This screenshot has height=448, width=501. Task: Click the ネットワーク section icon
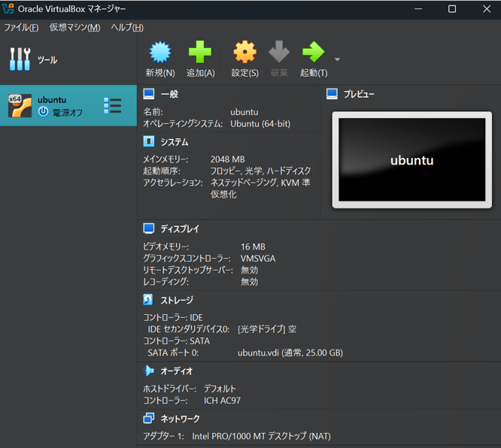tap(149, 418)
